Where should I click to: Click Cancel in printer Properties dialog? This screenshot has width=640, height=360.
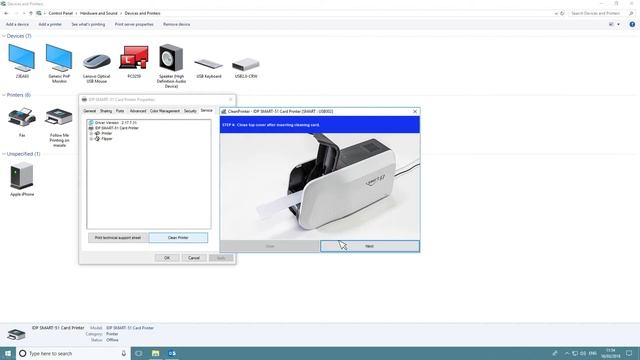(194, 258)
